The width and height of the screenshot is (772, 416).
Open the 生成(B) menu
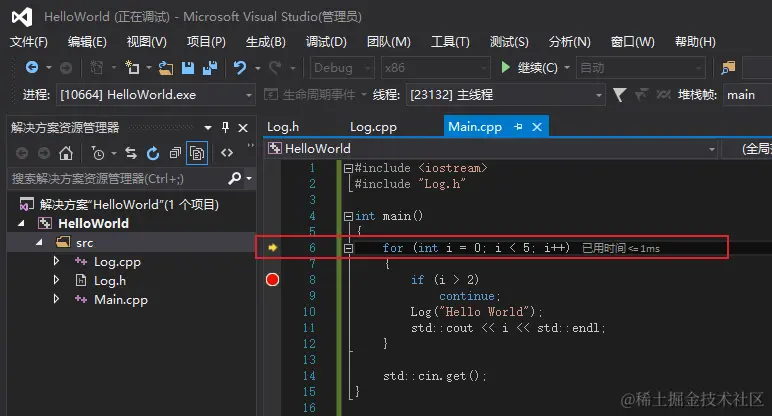pos(265,42)
